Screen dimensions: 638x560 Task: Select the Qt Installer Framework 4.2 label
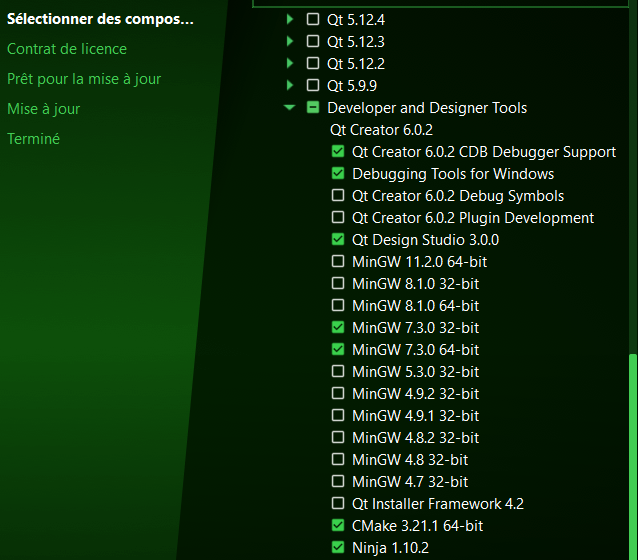pos(438,504)
